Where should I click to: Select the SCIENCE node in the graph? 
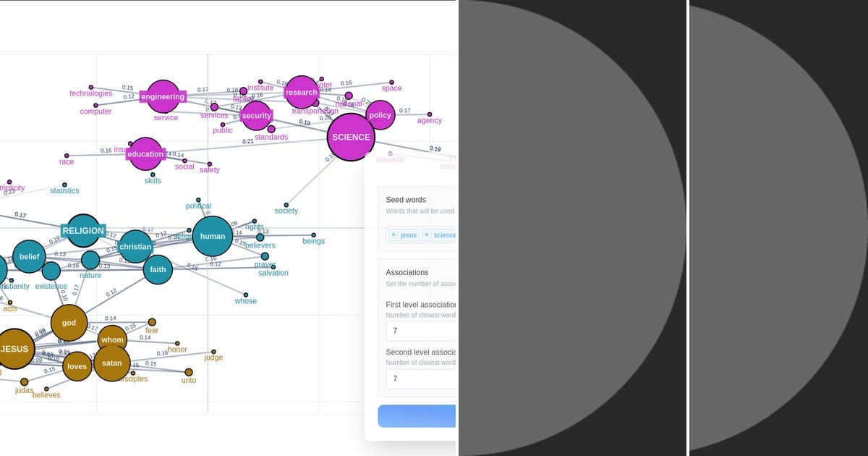pyautogui.click(x=351, y=137)
